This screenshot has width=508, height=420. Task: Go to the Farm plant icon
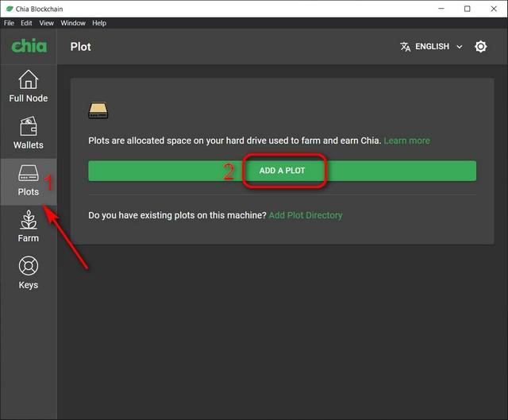point(29,220)
